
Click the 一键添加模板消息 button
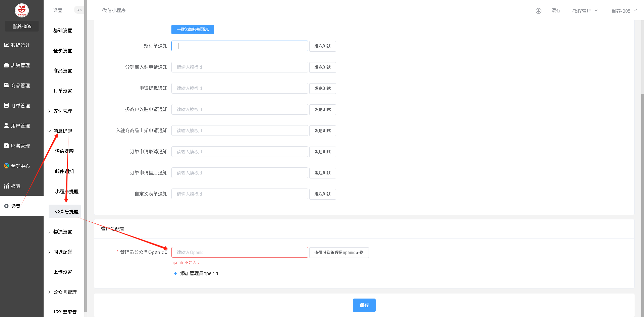[193, 30]
